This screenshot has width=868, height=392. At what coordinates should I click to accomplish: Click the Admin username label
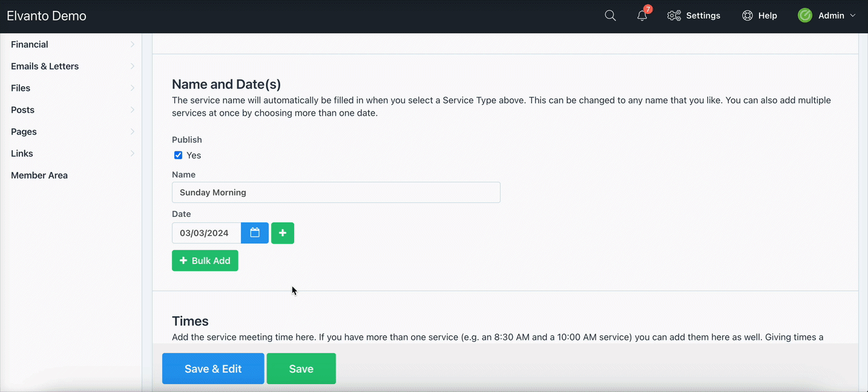(831, 16)
